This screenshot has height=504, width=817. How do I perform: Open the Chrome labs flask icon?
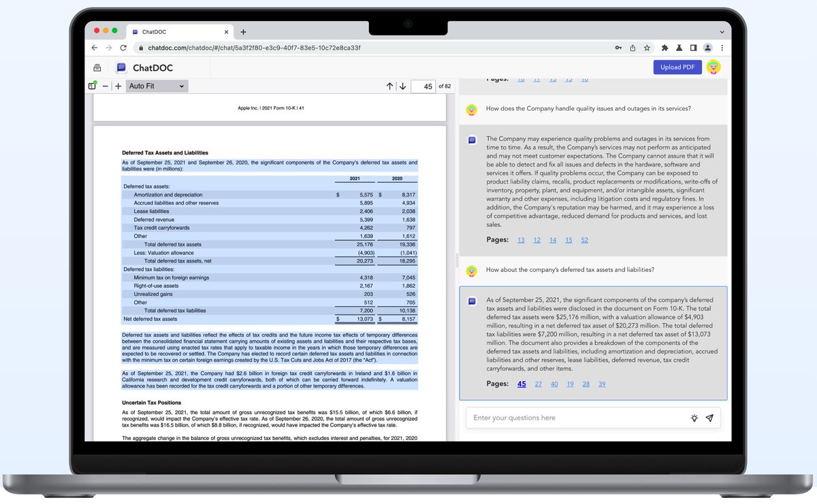[679, 48]
